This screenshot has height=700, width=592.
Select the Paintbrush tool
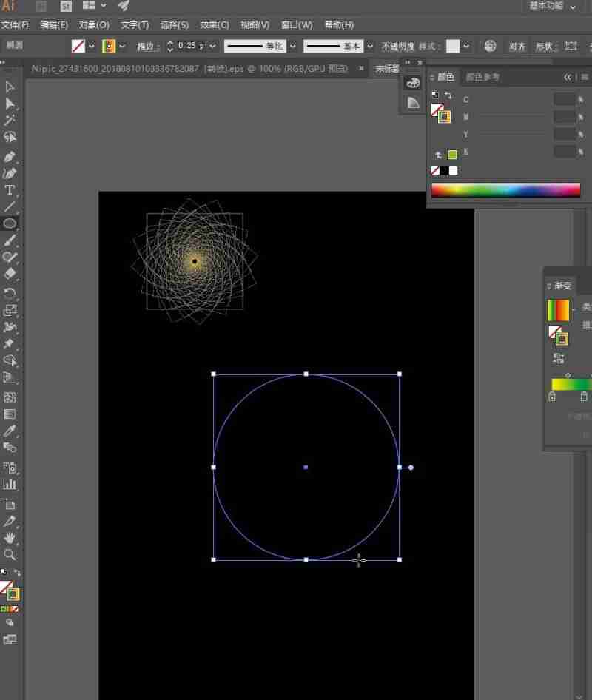pos(10,240)
